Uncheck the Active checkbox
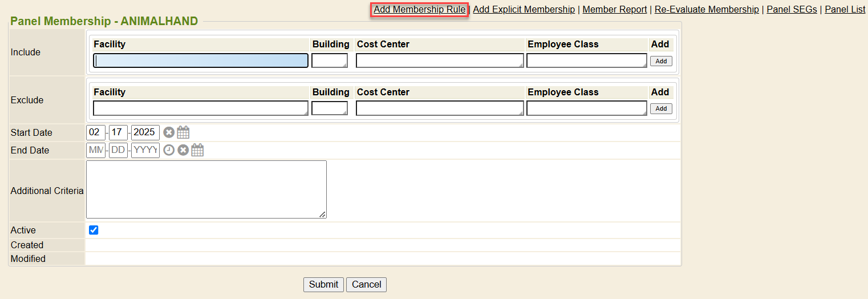The height and width of the screenshot is (299, 868). (94, 230)
